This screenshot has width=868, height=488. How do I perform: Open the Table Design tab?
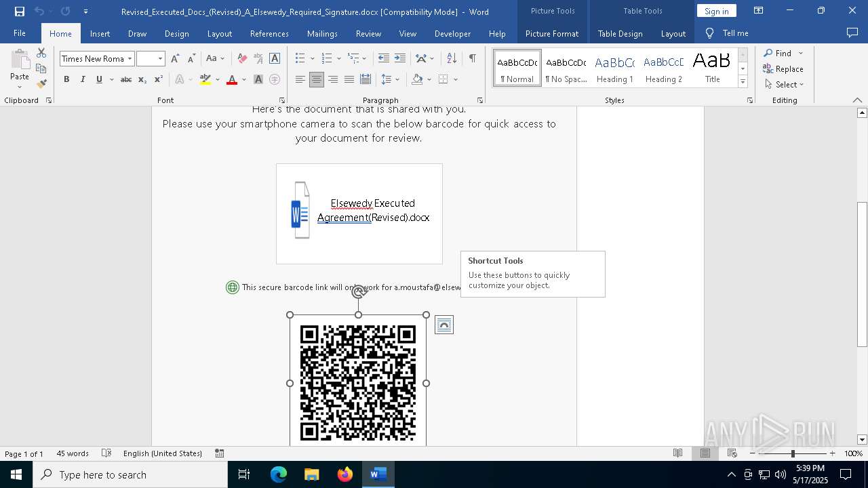pyautogui.click(x=620, y=33)
